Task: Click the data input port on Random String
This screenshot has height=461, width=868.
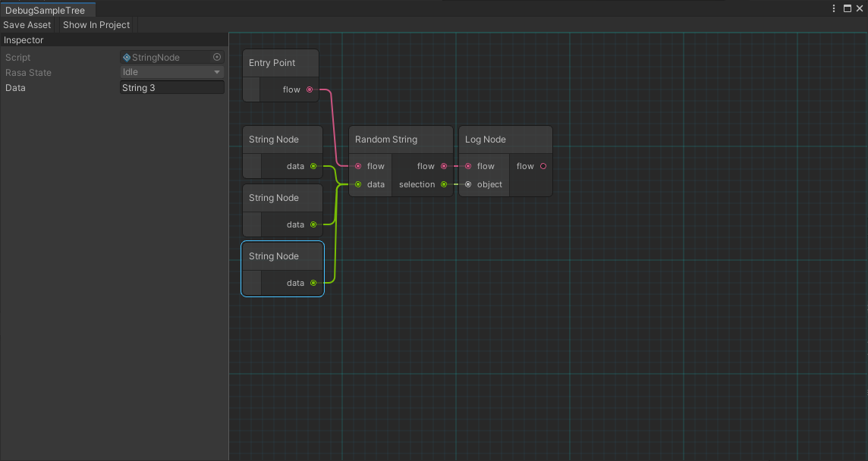Action: click(x=357, y=184)
